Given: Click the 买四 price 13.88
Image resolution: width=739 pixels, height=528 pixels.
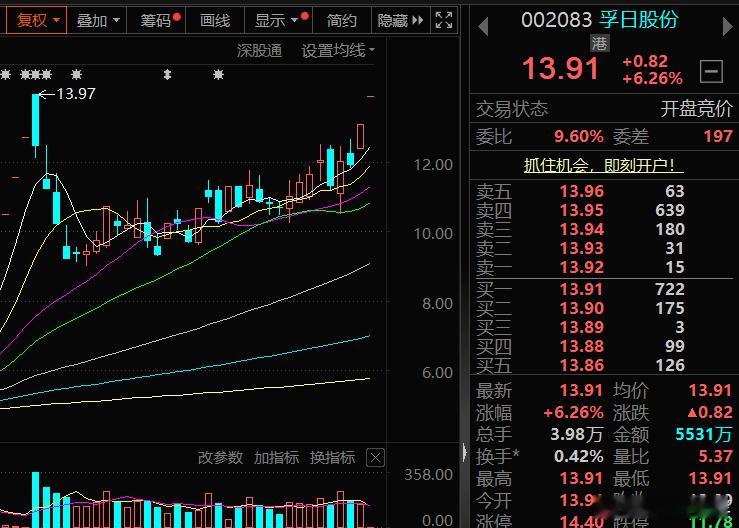Looking at the screenshot, I should tap(582, 346).
